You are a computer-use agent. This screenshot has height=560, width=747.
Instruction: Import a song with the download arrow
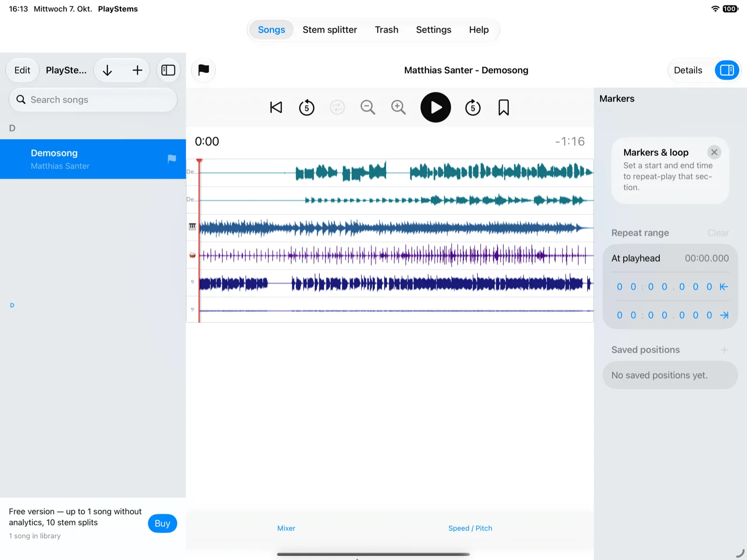pyautogui.click(x=107, y=70)
